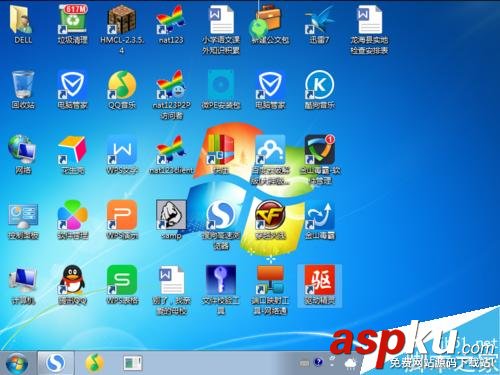Open the 控制面板 control panel icon

pos(23,215)
